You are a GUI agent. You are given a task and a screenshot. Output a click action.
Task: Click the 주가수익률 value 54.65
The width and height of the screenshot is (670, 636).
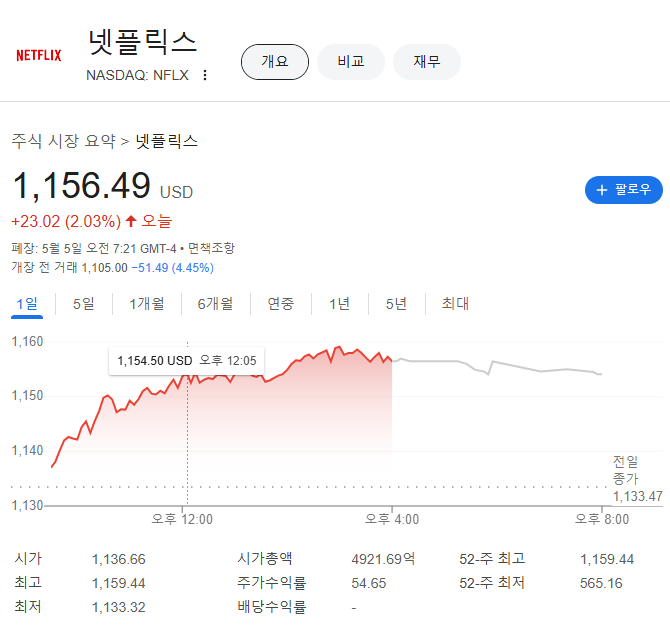(369, 583)
